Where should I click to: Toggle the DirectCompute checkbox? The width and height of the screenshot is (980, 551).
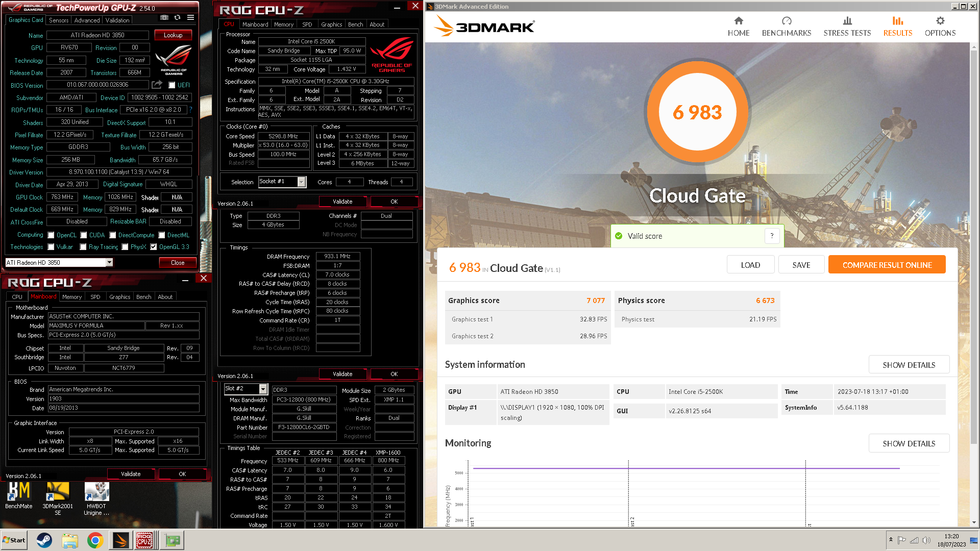pyautogui.click(x=113, y=235)
